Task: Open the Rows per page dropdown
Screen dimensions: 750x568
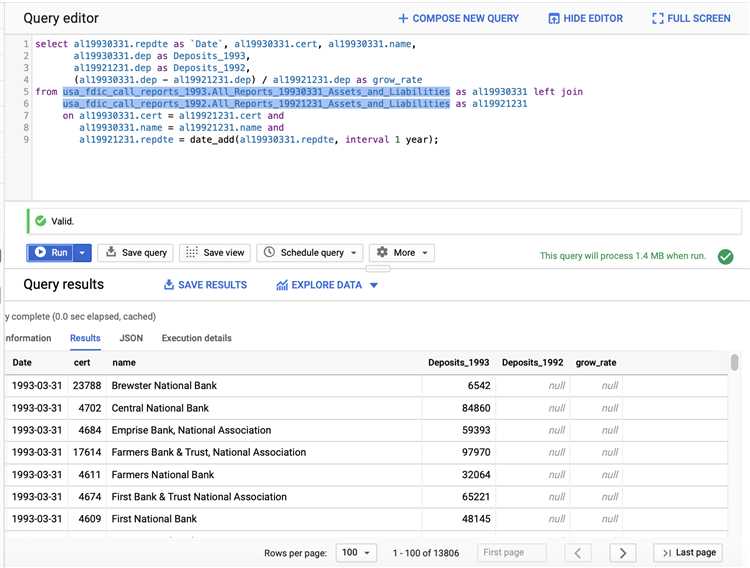Action: coord(356,552)
